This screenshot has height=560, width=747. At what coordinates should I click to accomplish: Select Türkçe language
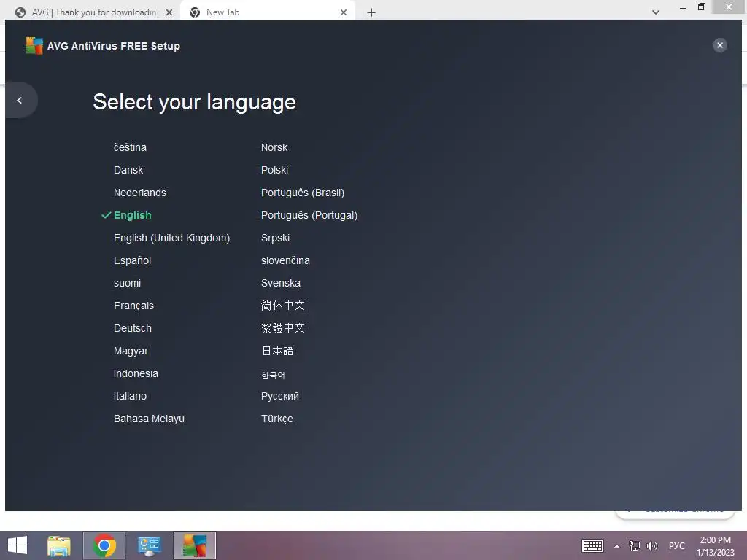pos(276,419)
